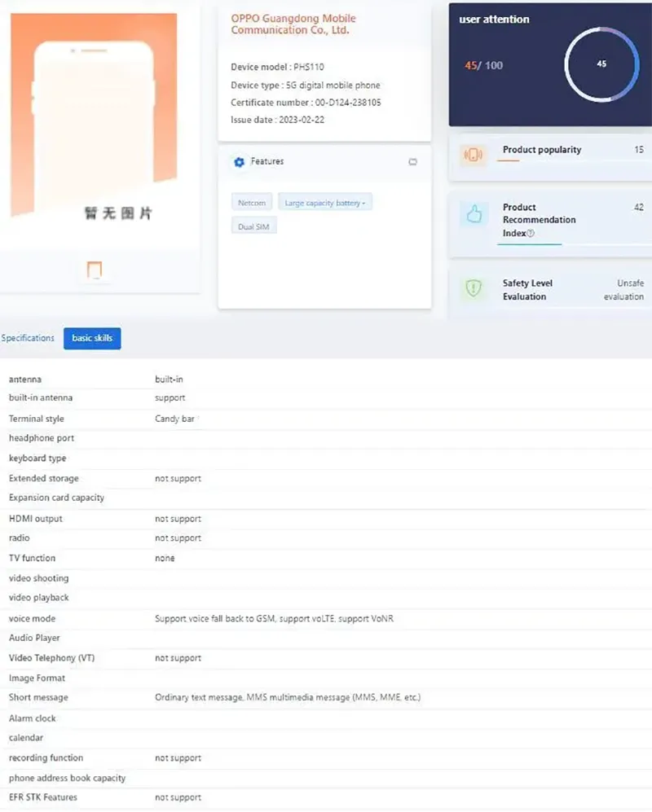Click the thumbs-up Recommendation Index icon
Screen dimensions: 652x812
474,214
